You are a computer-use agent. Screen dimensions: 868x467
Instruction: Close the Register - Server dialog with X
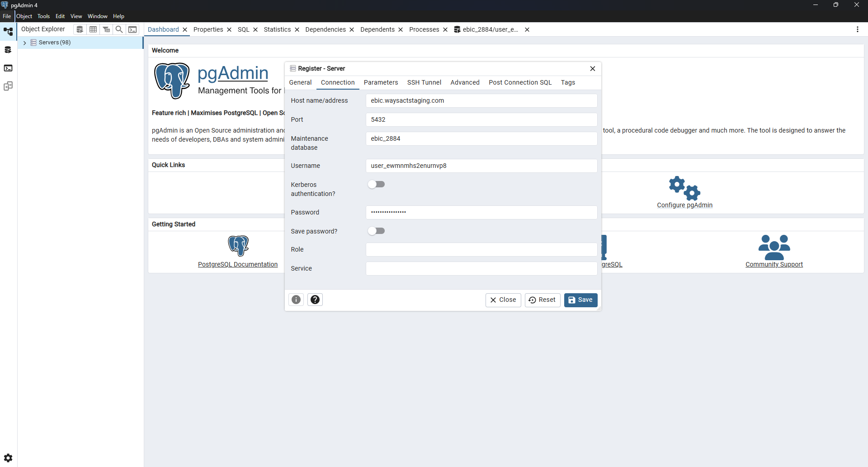pos(592,69)
